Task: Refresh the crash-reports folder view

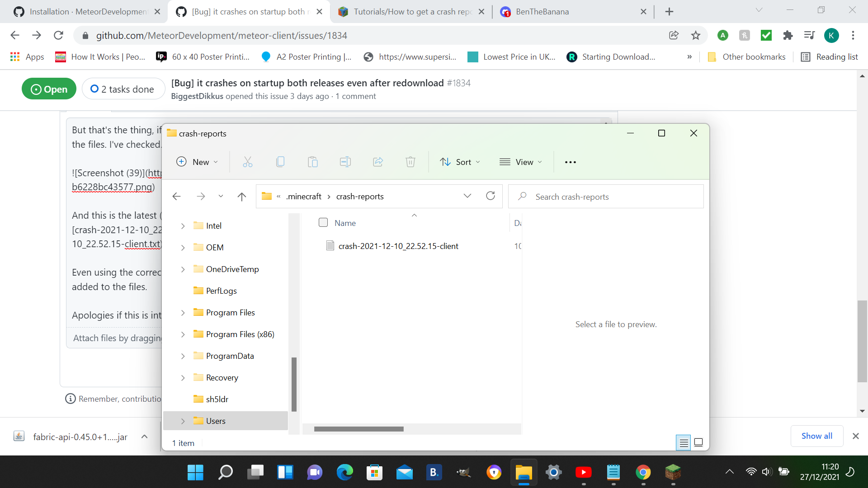Action: click(491, 196)
